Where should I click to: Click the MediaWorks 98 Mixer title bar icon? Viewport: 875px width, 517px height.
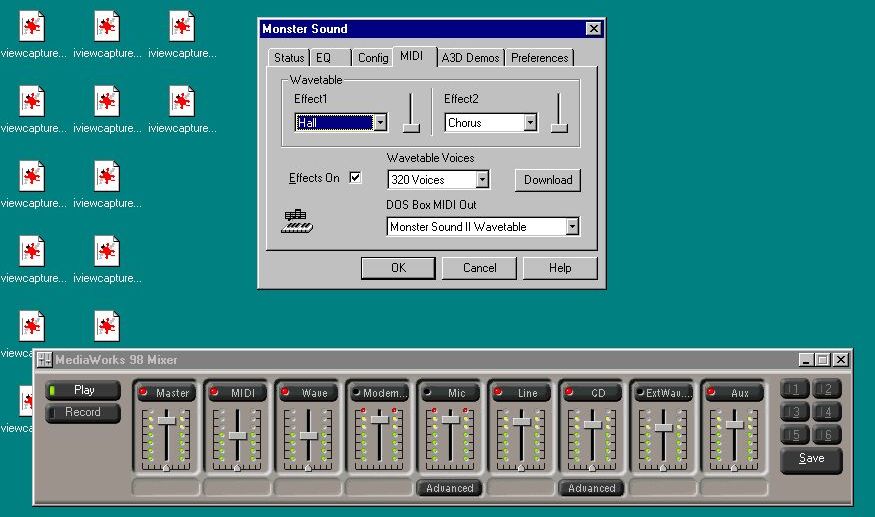(45, 360)
